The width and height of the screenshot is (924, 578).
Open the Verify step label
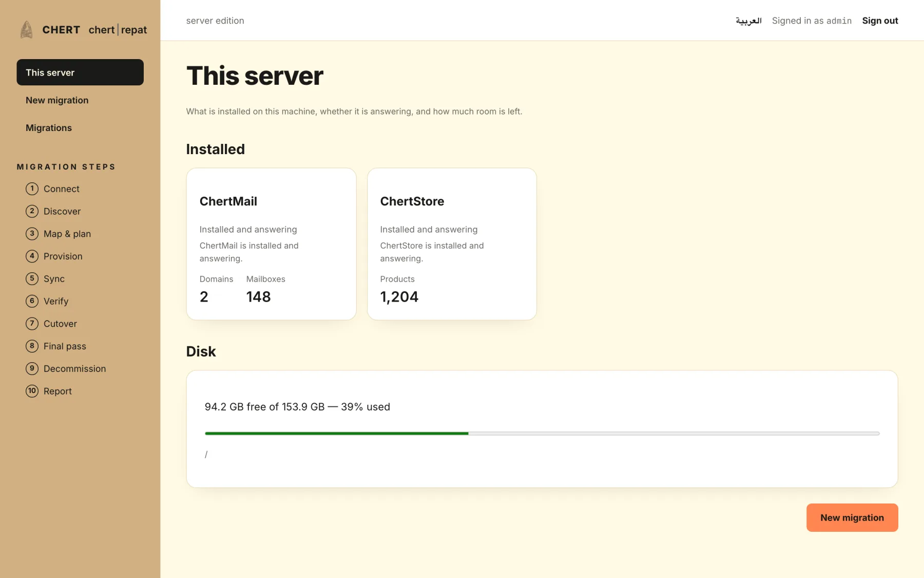(x=56, y=301)
